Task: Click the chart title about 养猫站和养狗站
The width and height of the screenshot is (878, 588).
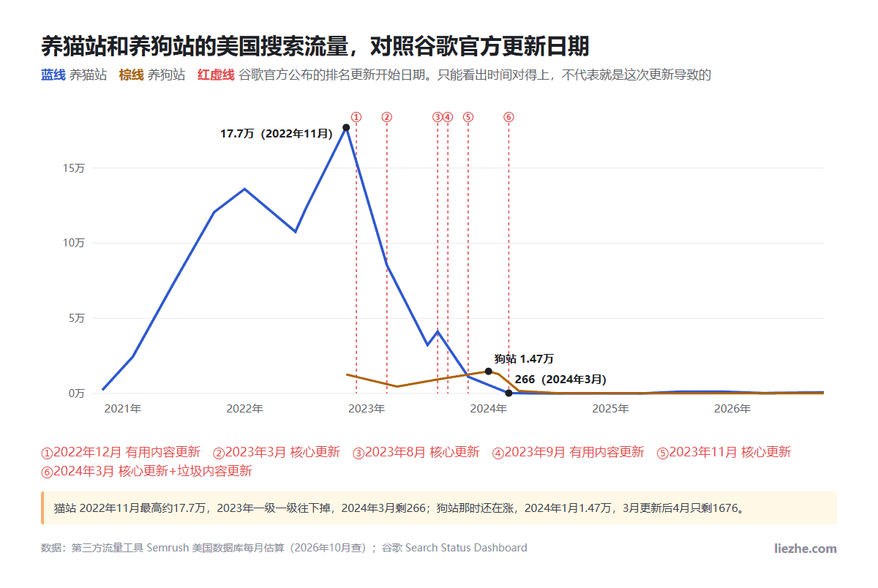Action: 315,46
